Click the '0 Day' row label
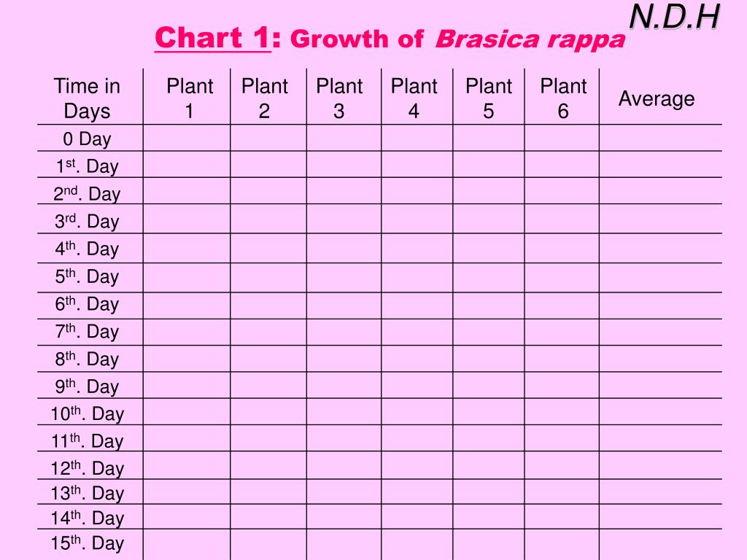This screenshot has width=747, height=560. [88, 139]
